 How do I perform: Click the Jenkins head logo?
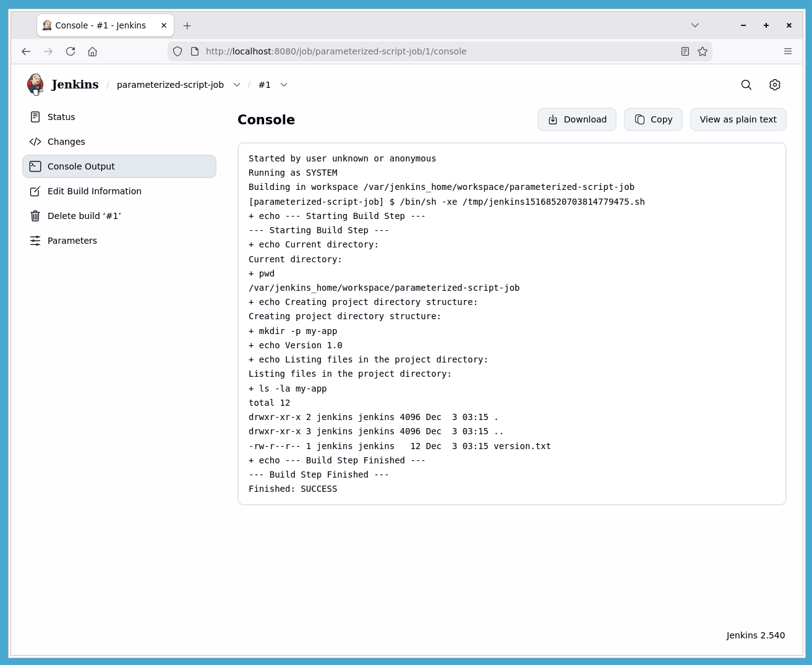pyautogui.click(x=35, y=84)
